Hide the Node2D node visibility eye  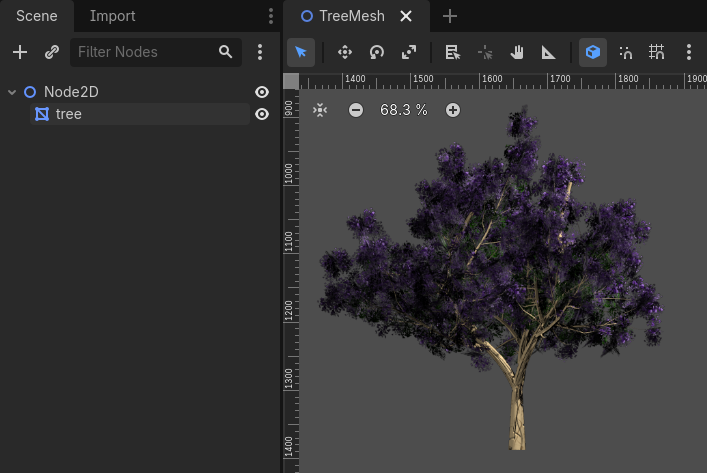point(262,92)
